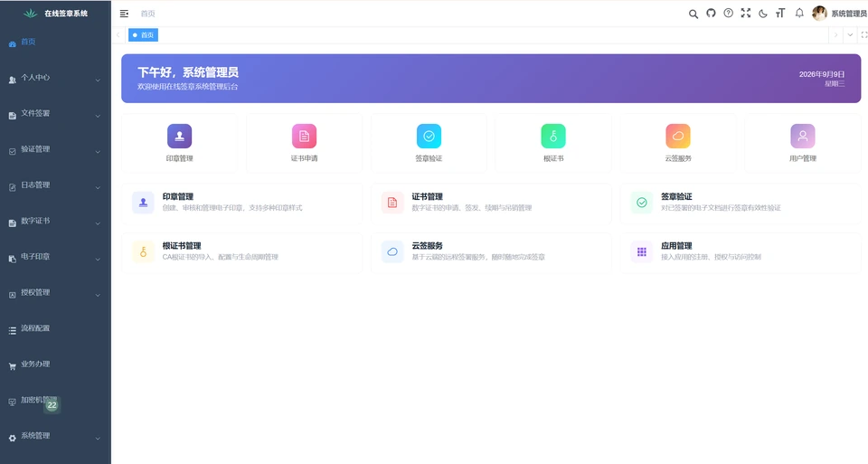Open the help question mark icon
868x464 pixels.
click(x=729, y=14)
